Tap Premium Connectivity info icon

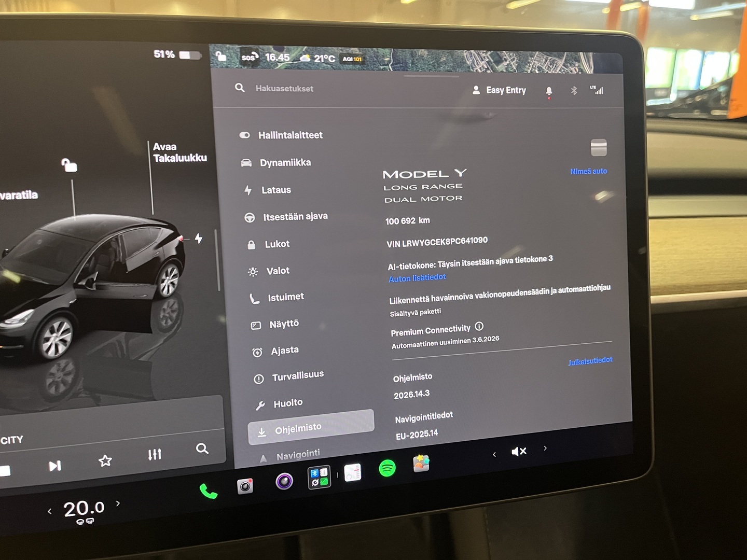click(x=479, y=326)
